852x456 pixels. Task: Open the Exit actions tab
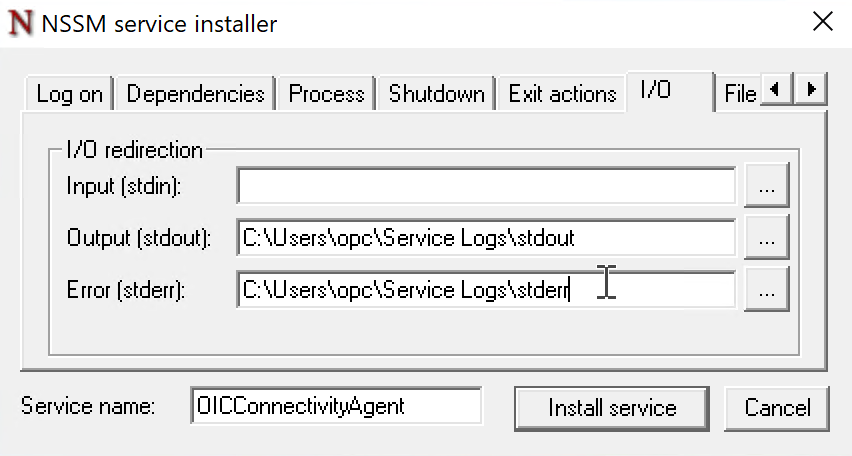click(x=562, y=94)
